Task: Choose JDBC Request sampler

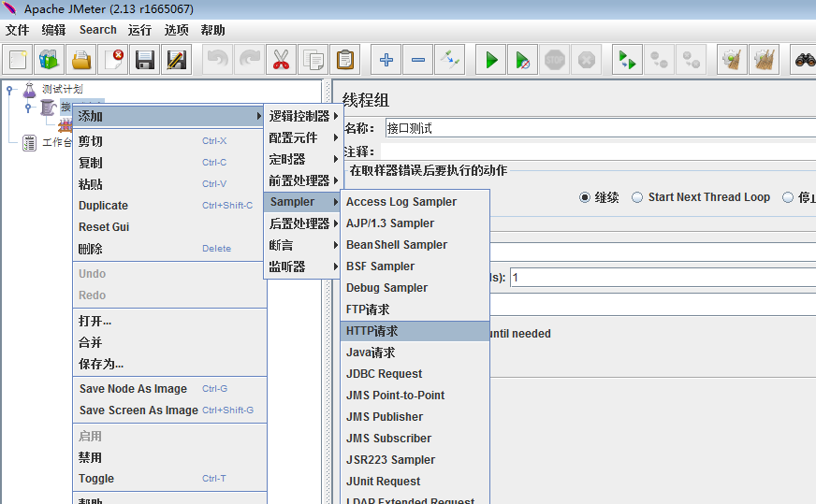Action: point(415,374)
